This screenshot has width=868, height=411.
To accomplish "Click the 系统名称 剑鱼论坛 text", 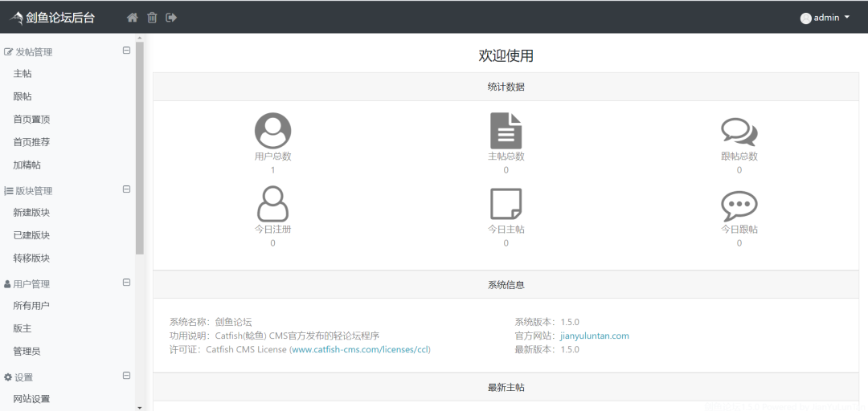I will click(x=211, y=322).
